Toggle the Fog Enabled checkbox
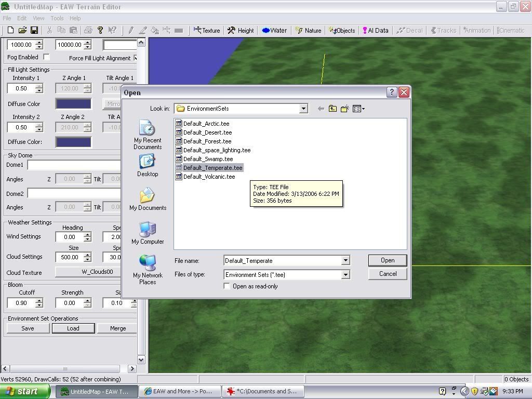The height and width of the screenshot is (399, 532). pos(46,57)
